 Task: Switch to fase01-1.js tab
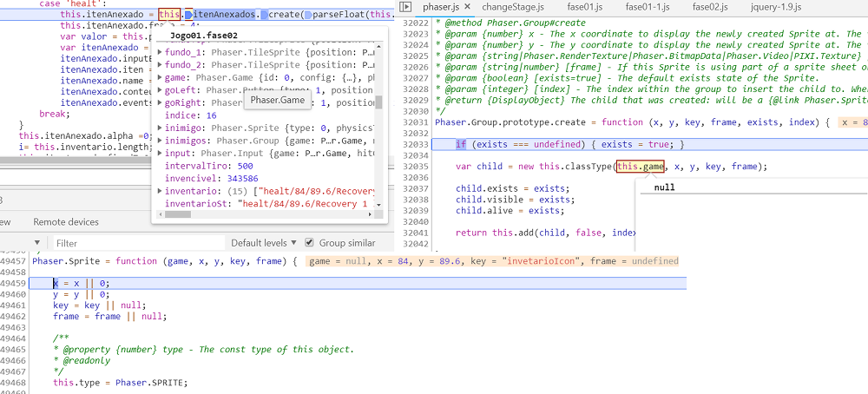pos(648,7)
